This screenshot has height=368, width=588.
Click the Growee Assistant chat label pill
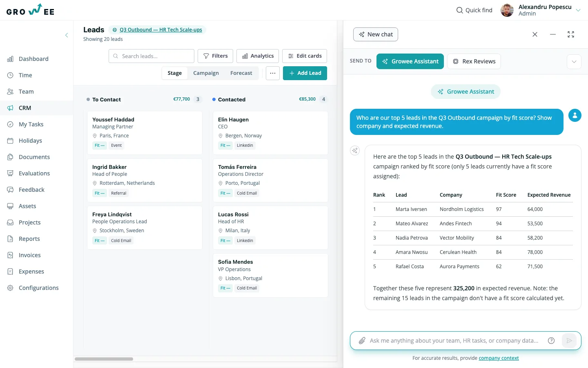465,92
